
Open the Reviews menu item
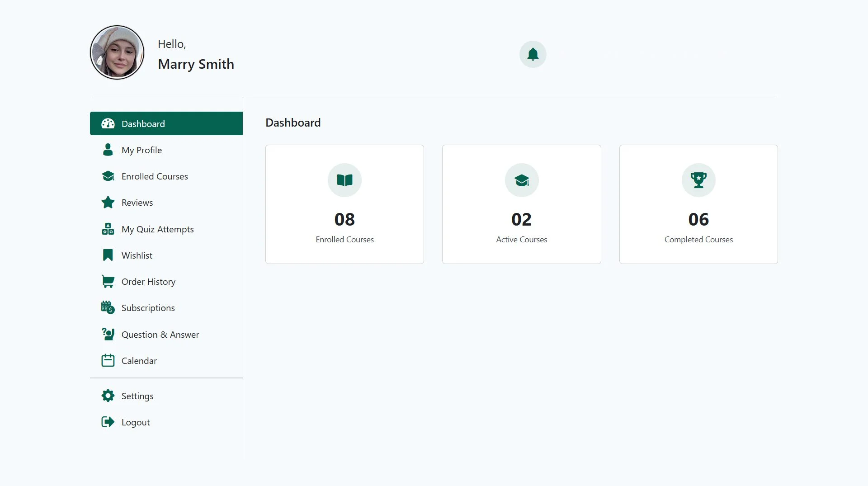(x=137, y=203)
